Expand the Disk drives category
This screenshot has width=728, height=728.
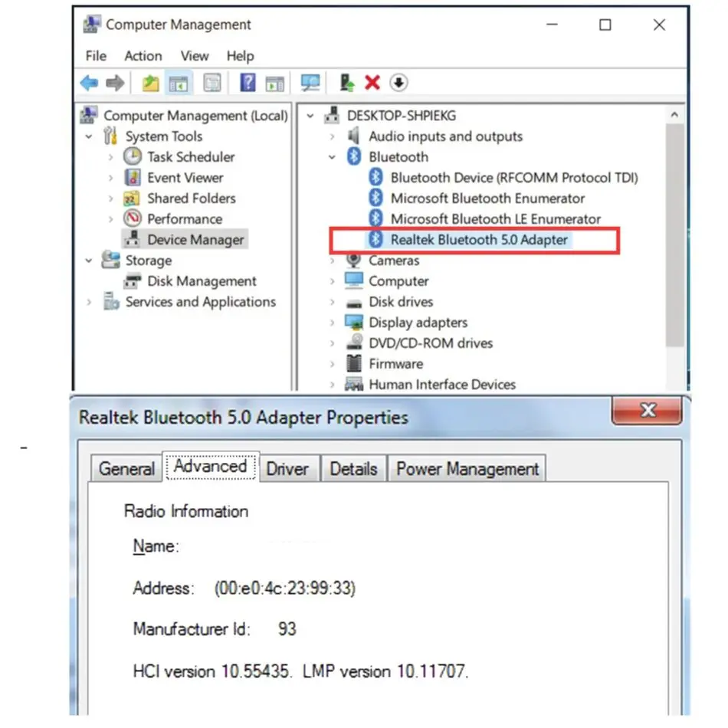click(x=333, y=302)
